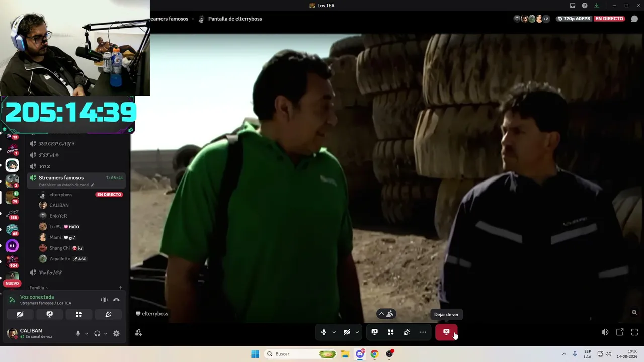
Task: Open input device dropdown in user panel
Action: coord(87,333)
